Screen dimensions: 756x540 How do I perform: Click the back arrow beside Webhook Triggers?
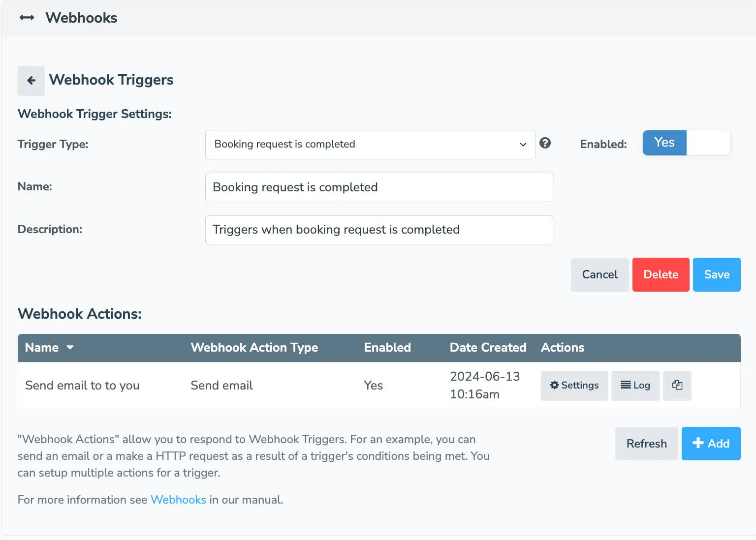pos(31,80)
